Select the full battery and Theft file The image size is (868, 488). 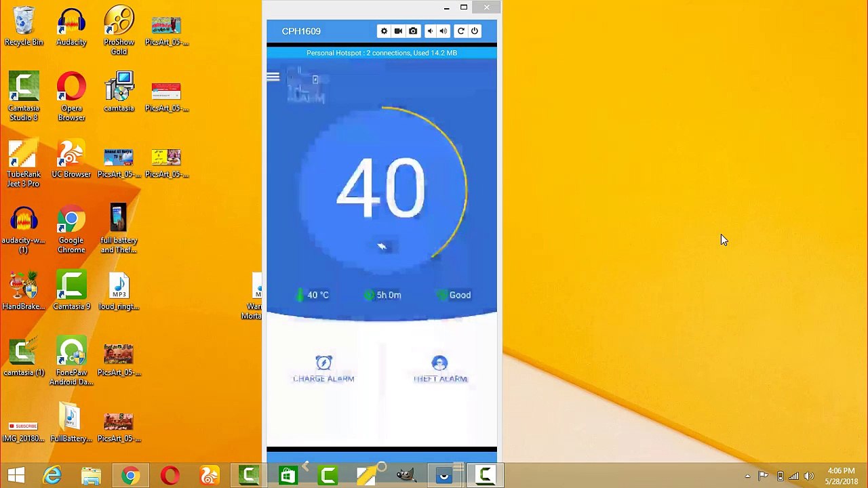tap(119, 229)
